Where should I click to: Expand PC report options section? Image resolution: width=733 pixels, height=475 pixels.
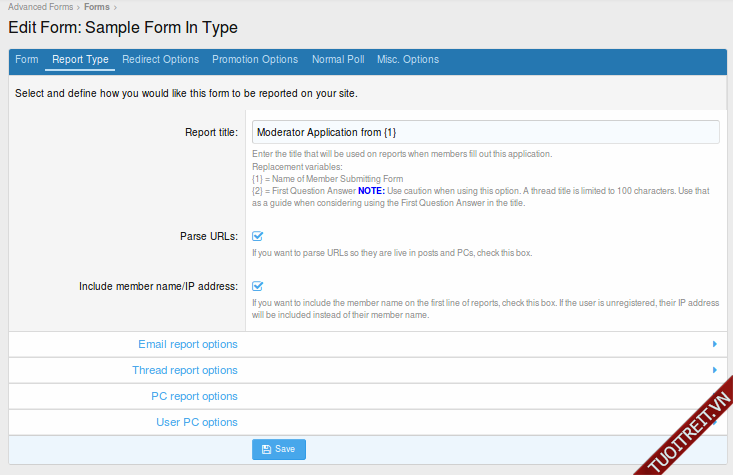(x=197, y=396)
